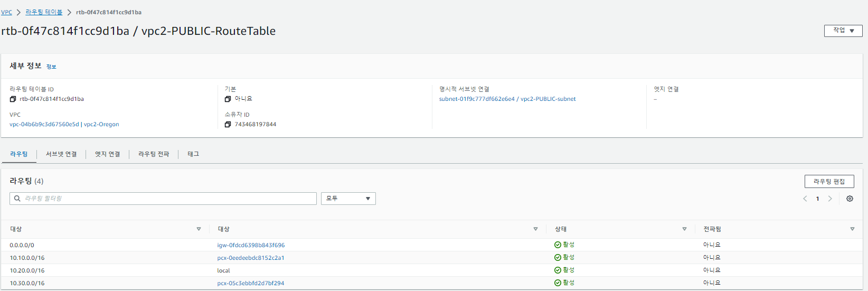The height and width of the screenshot is (291, 868).
Task: Open internet gateway igw-0fdcd6398b843f696
Action: pyautogui.click(x=251, y=246)
